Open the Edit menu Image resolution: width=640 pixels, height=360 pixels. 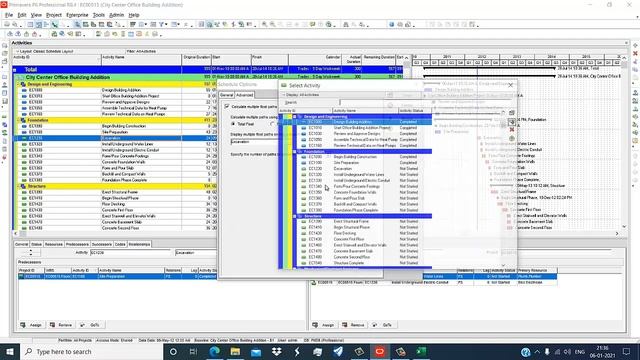22,15
